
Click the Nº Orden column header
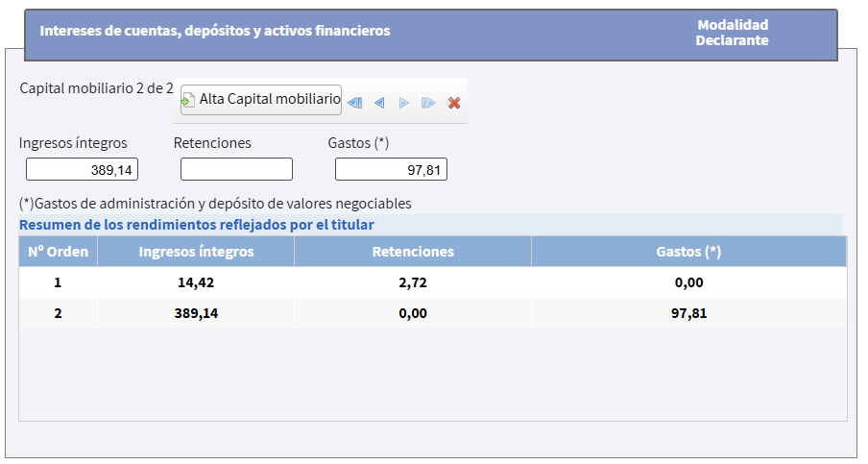point(59,252)
